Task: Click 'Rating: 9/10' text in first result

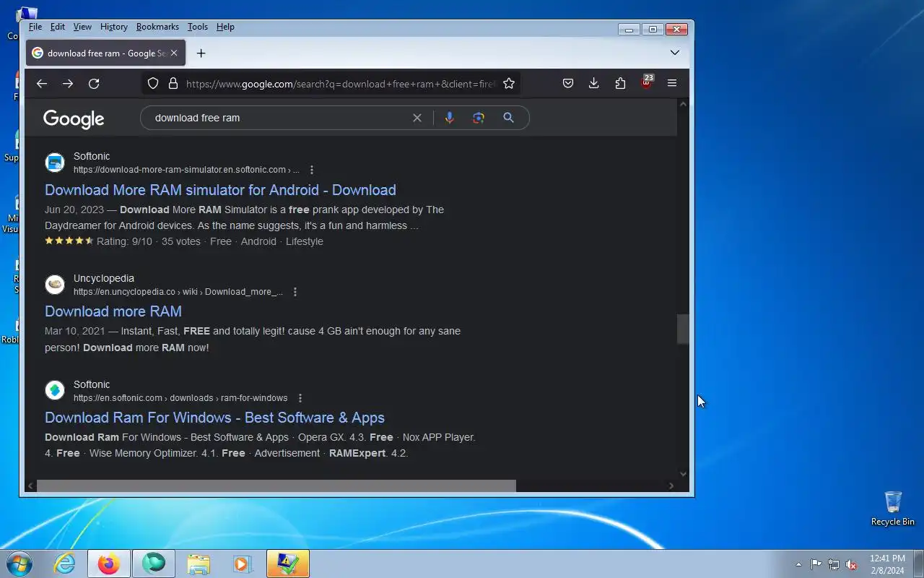Action: point(124,241)
